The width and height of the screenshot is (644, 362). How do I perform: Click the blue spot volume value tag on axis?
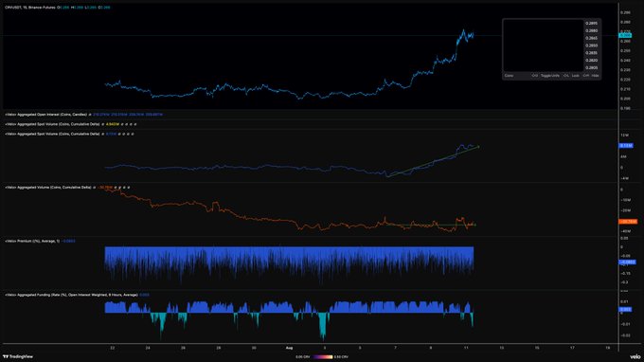point(626,146)
